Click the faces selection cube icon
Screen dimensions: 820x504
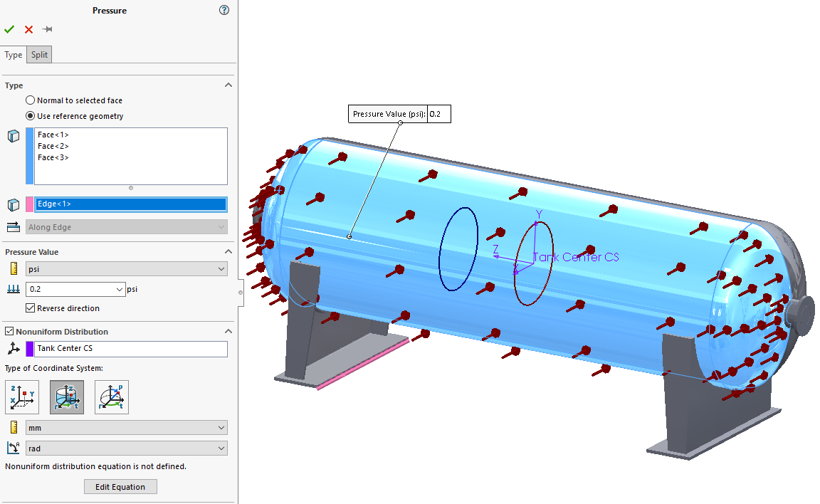coord(13,136)
